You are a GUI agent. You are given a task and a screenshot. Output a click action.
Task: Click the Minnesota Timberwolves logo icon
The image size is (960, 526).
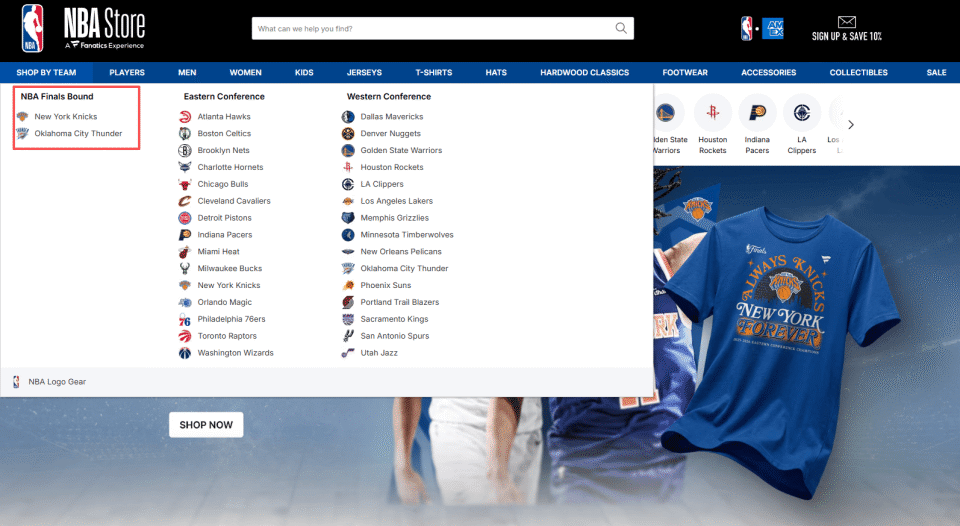[348, 235]
